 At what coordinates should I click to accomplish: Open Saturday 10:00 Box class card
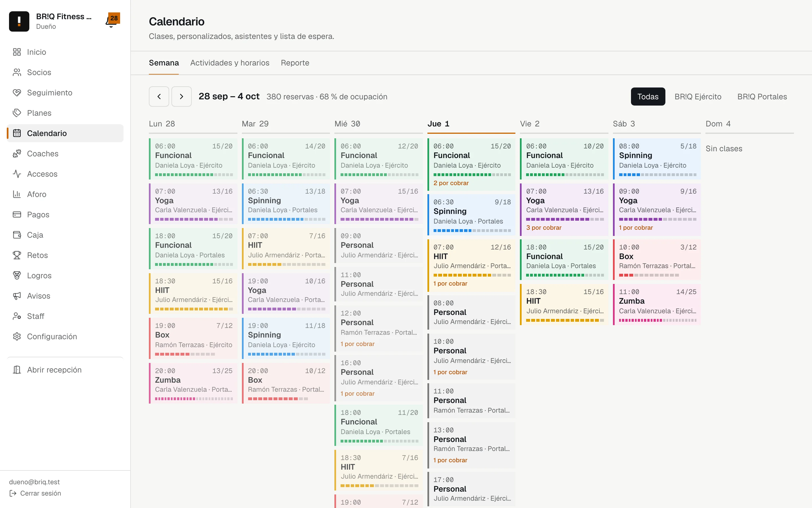click(657, 260)
